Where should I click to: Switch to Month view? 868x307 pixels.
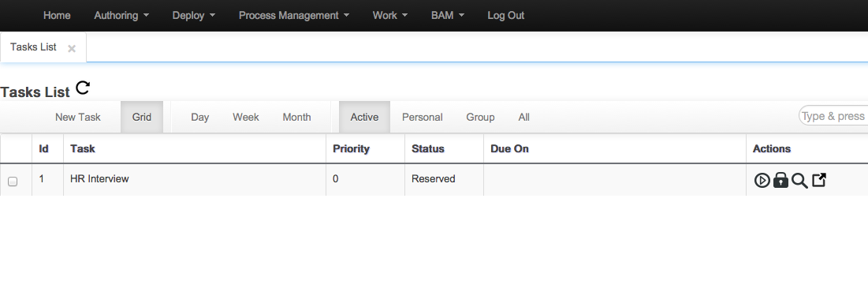[x=296, y=117]
